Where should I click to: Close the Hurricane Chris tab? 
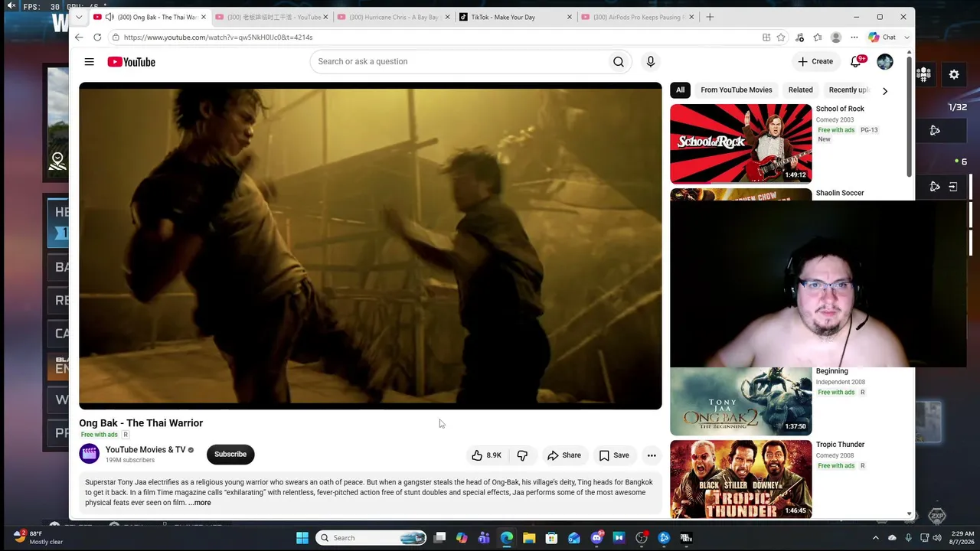click(x=447, y=17)
